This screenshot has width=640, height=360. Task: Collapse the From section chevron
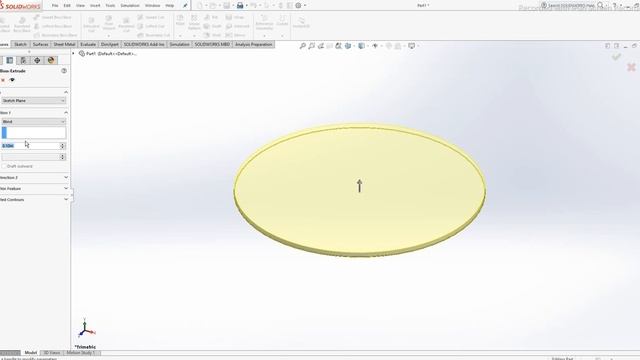66,92
